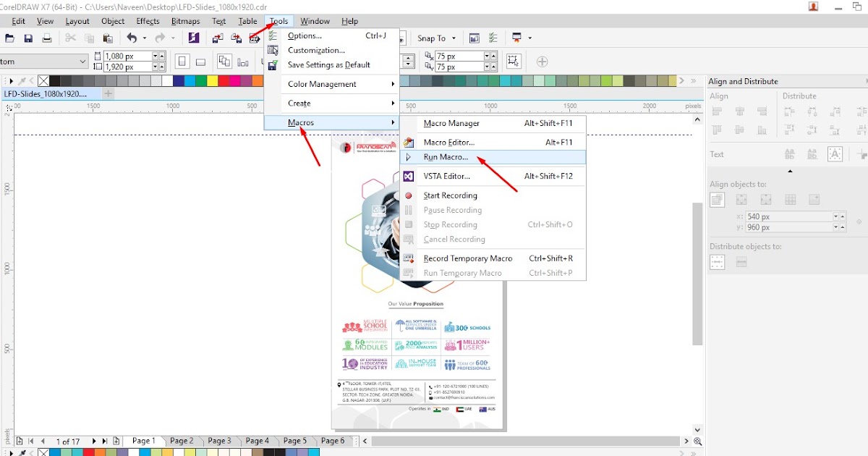Click the Save icon on toolbar
The width and height of the screenshot is (868, 456).
(x=29, y=38)
